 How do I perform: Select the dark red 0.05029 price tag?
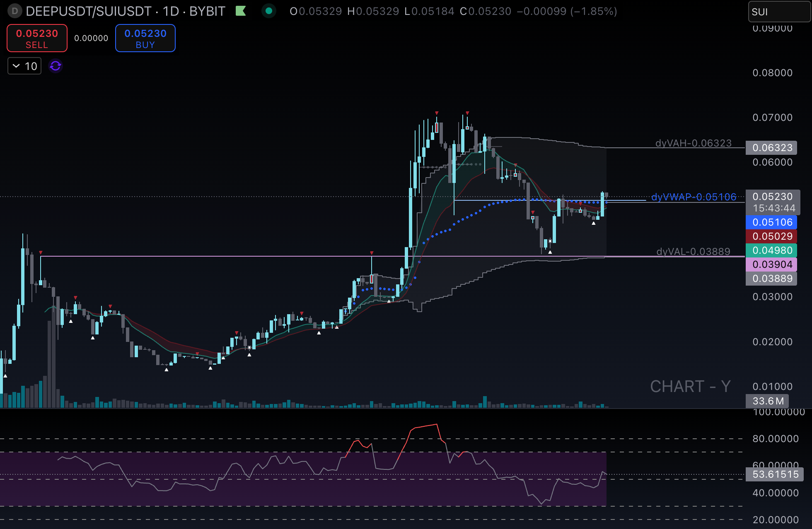tap(771, 236)
